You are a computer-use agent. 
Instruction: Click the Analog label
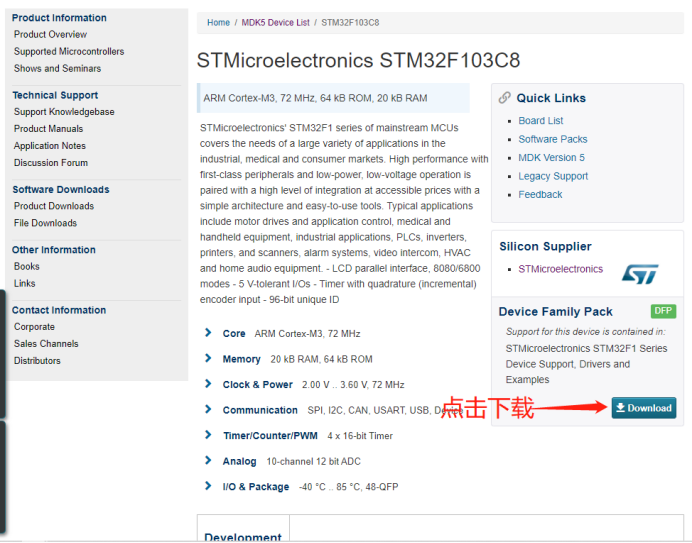click(x=239, y=461)
